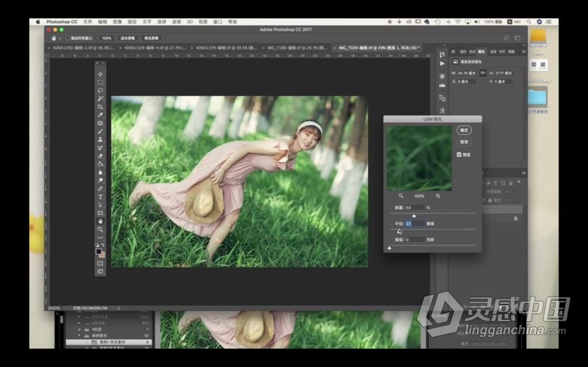
Task: Click the Radius value field
Action: [x=415, y=223]
